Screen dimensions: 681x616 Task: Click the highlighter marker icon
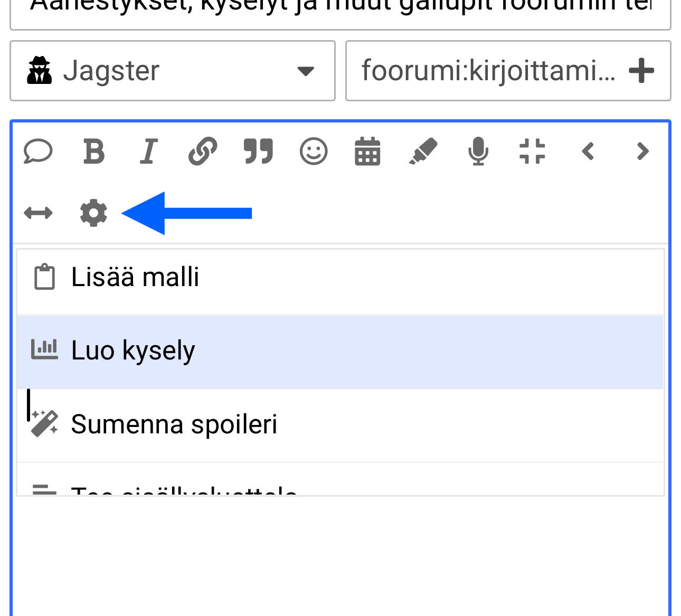pyautogui.click(x=423, y=151)
